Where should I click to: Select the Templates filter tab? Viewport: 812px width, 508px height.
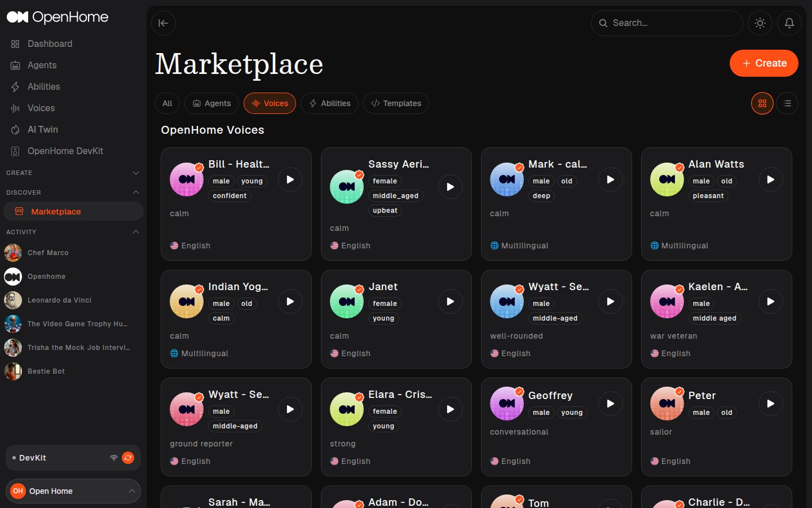click(396, 103)
